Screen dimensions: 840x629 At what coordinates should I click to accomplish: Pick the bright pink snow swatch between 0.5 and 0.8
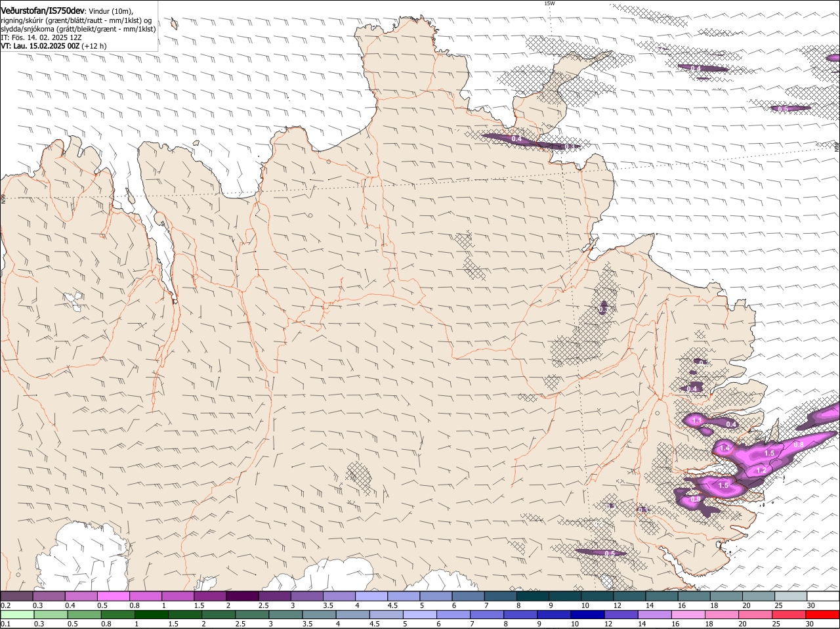114,596
